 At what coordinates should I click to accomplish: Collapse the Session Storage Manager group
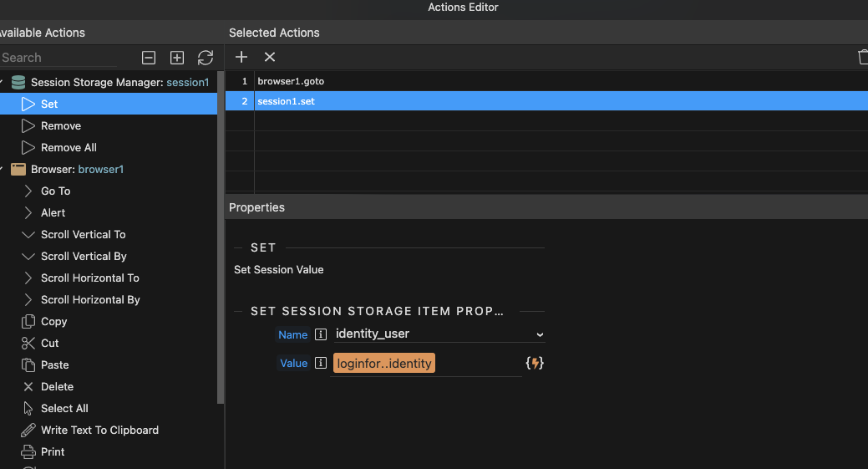2,83
